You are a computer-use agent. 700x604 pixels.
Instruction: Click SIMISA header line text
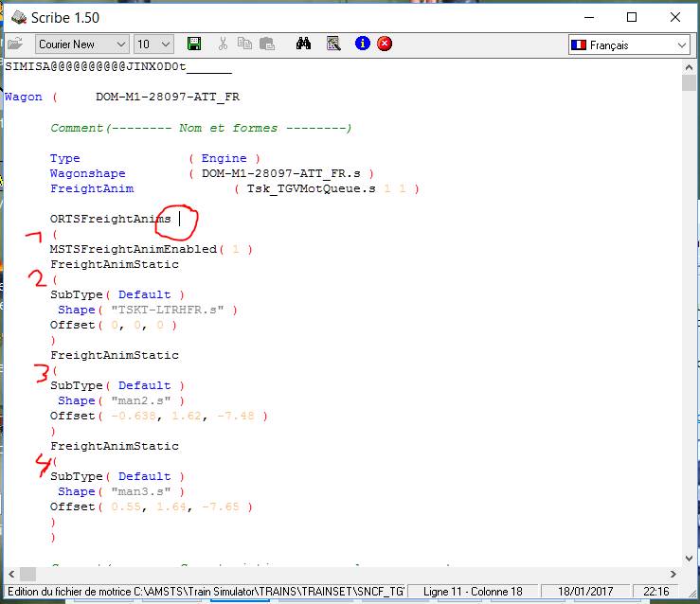click(x=117, y=67)
